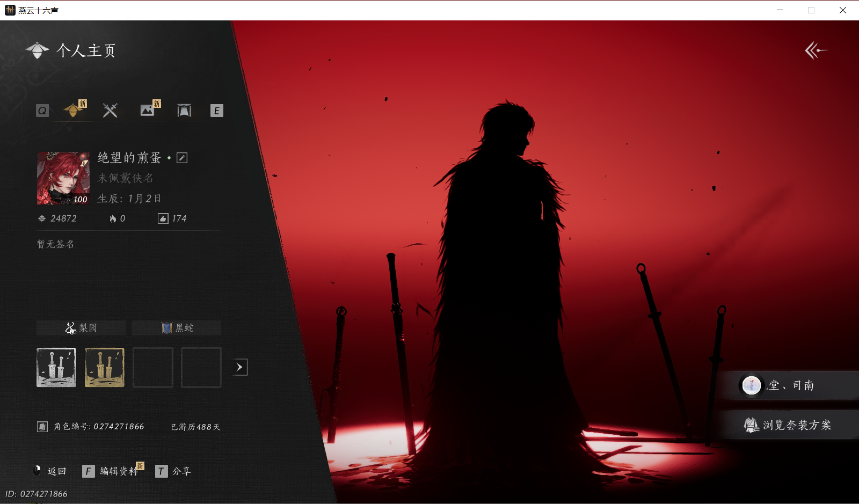Image resolution: width=859 pixels, height=504 pixels.
Task: Click the 燕云十六声 app icon in title bar
Action: click(10, 10)
